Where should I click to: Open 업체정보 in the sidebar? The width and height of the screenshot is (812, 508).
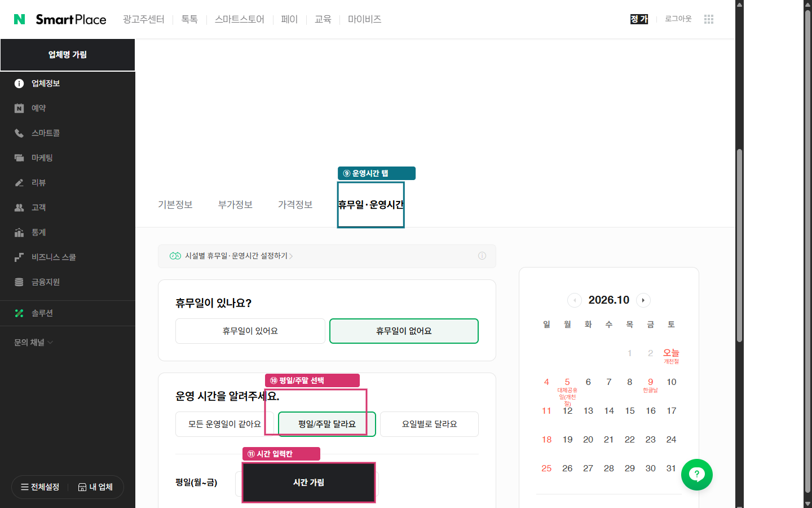coord(46,84)
